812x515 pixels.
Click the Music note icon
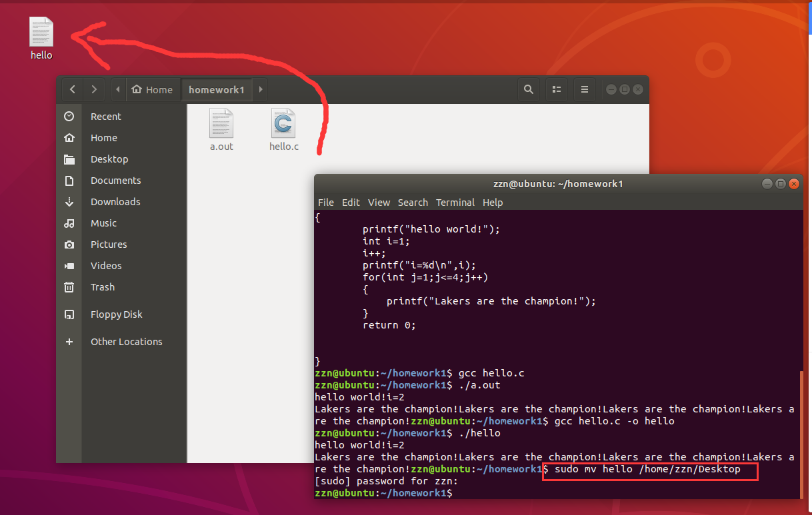coord(69,223)
